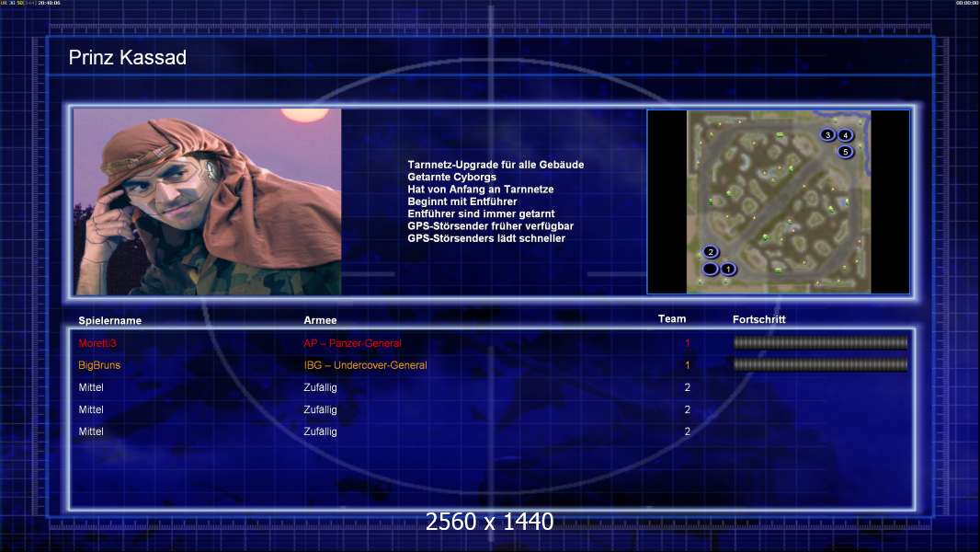Click start position marker 1 on minimap
The width and height of the screenshot is (980, 552).
tap(728, 269)
